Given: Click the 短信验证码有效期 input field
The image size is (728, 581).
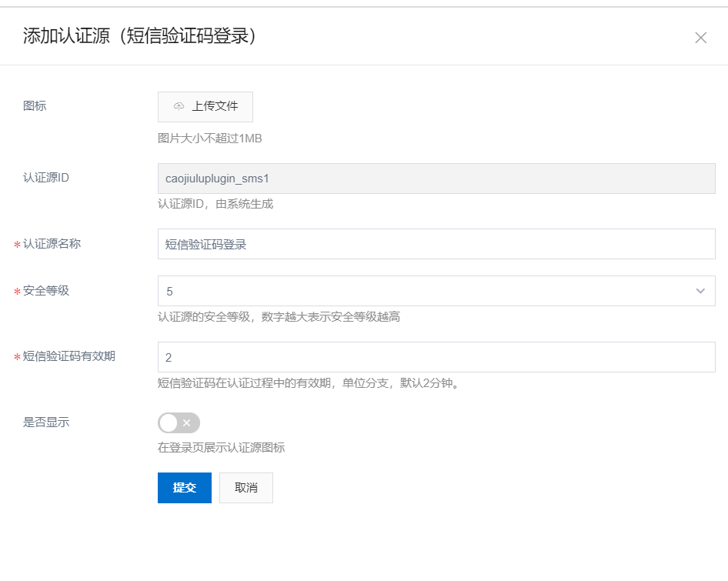Looking at the screenshot, I should click(436, 357).
